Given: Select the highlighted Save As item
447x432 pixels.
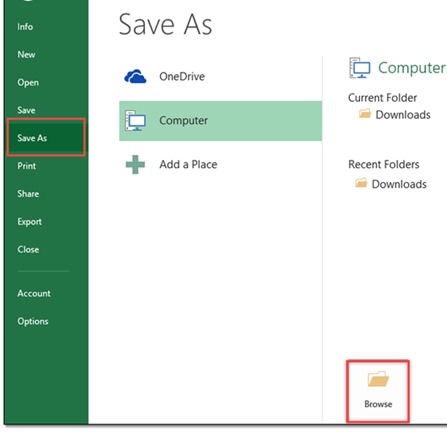Looking at the screenshot, I should point(46,138).
